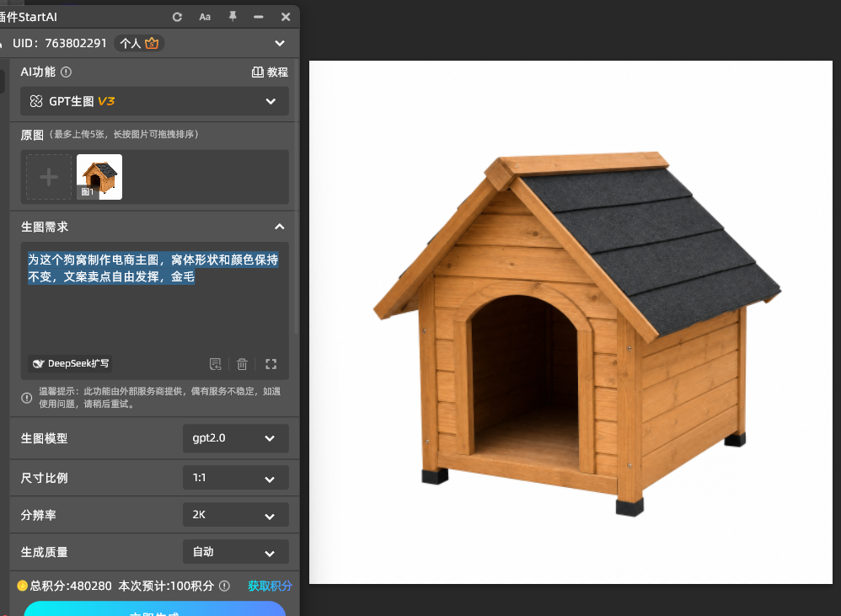Screen dimensions: 841x616
Task: Click the DeepSeek扩写 button
Action: pos(70,363)
